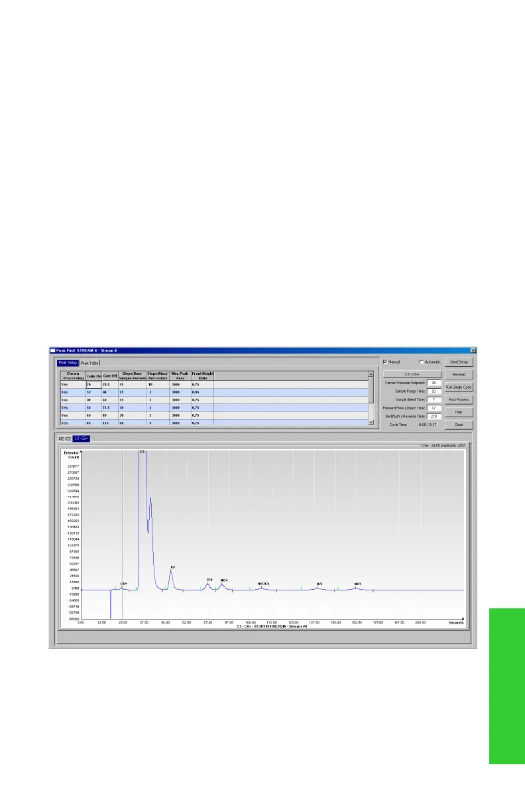
Task: Enable the Automatic checkbox
Action: [x=422, y=362]
